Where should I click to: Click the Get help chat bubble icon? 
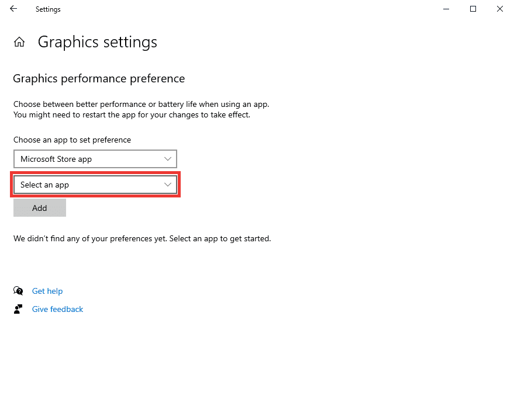(18, 291)
